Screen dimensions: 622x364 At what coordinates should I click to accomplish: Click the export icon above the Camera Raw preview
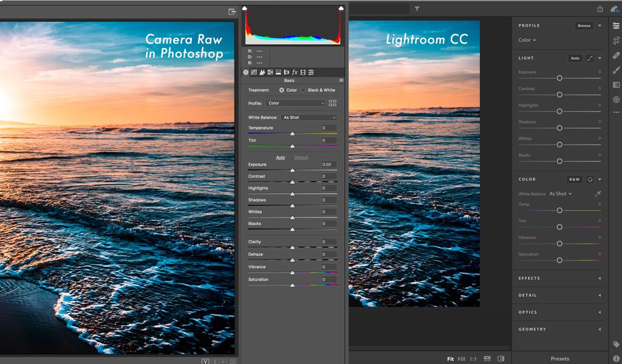[x=232, y=12]
